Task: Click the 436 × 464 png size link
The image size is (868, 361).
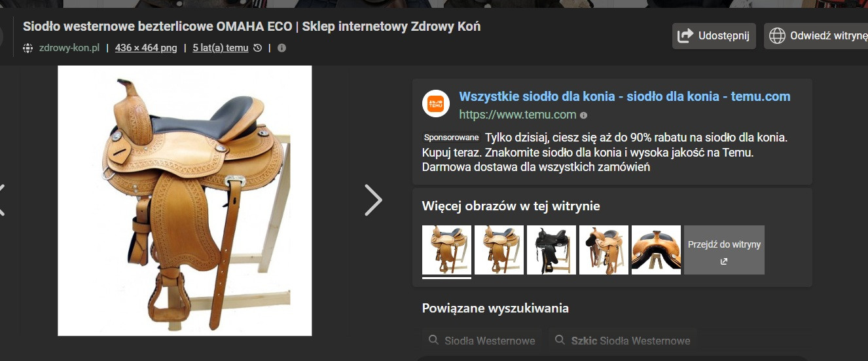Action: pyautogui.click(x=146, y=48)
